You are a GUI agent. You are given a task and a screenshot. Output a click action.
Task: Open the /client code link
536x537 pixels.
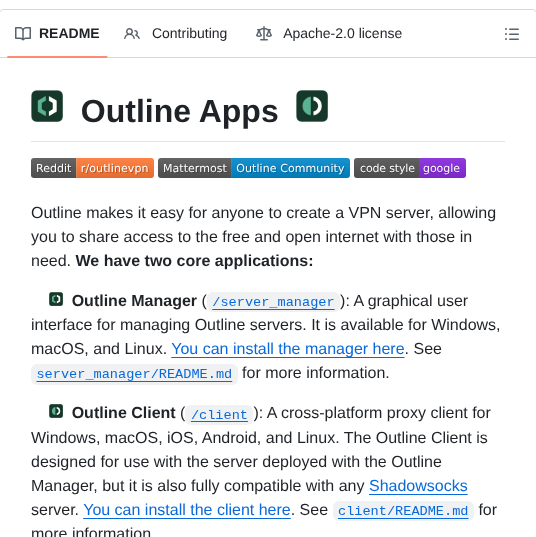click(x=219, y=415)
